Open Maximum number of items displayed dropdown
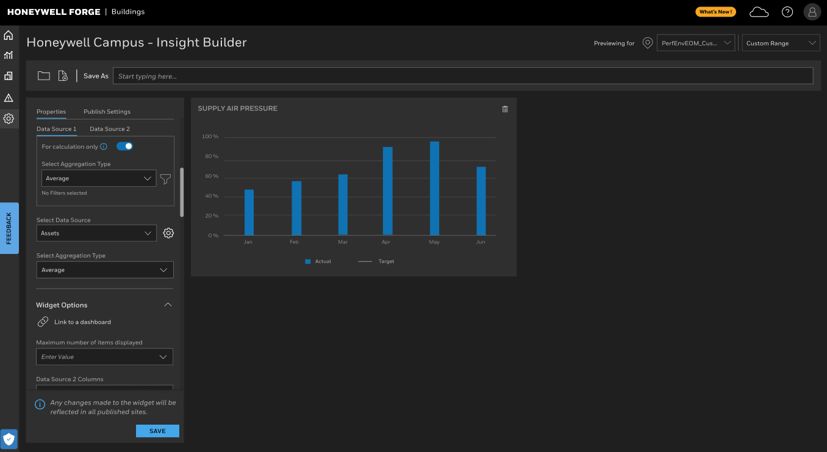Image resolution: width=827 pixels, height=452 pixels. 104,357
